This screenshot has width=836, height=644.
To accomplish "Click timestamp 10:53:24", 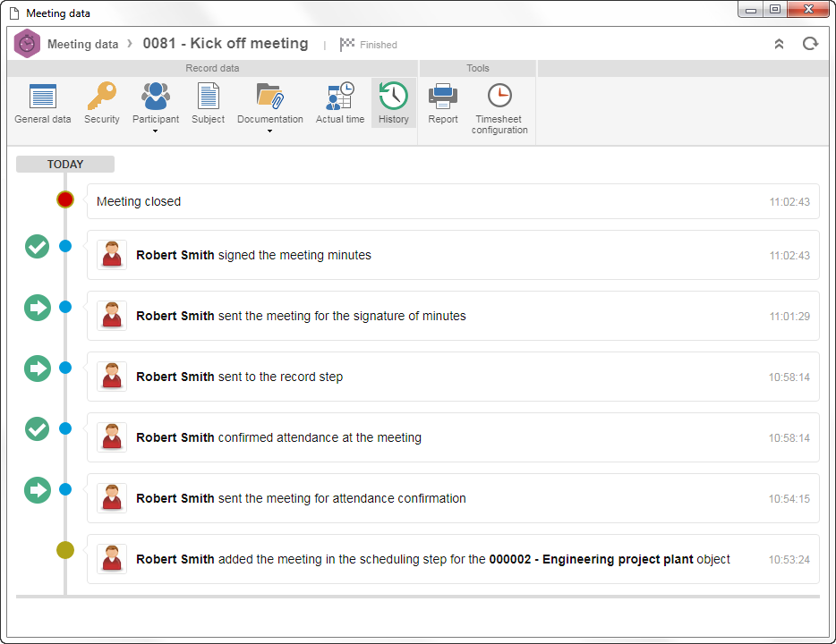I will (789, 560).
